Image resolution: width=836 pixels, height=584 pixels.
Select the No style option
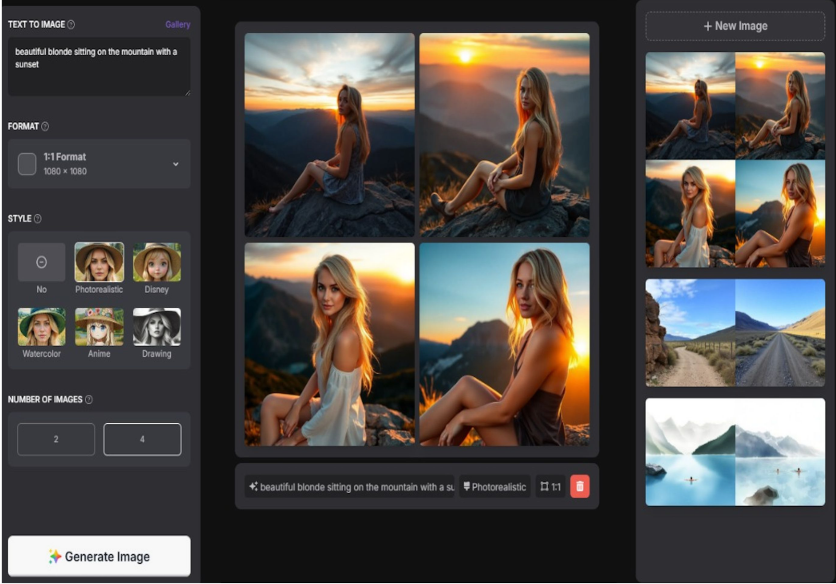(x=42, y=268)
